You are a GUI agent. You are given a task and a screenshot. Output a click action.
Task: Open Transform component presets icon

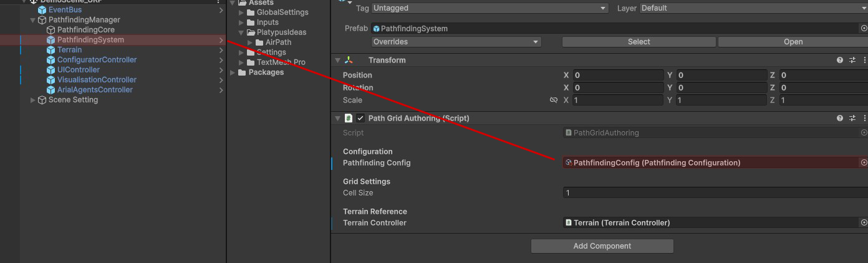852,61
